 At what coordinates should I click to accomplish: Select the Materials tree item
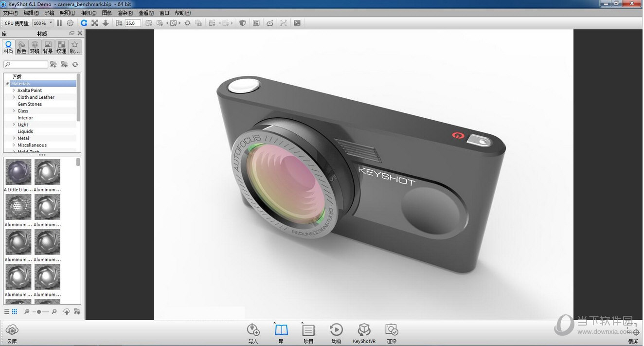click(20, 83)
